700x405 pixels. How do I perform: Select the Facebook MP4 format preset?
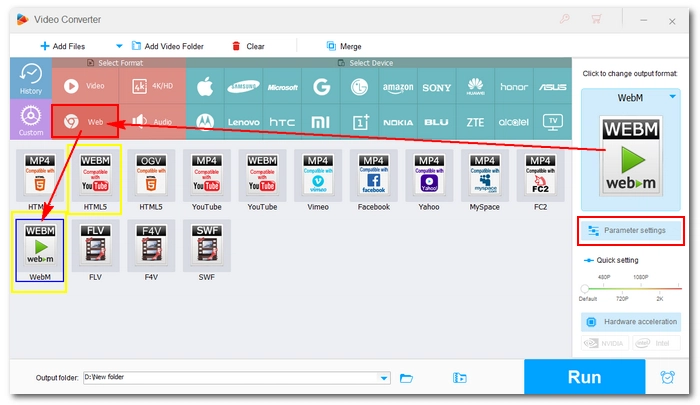[x=373, y=180]
